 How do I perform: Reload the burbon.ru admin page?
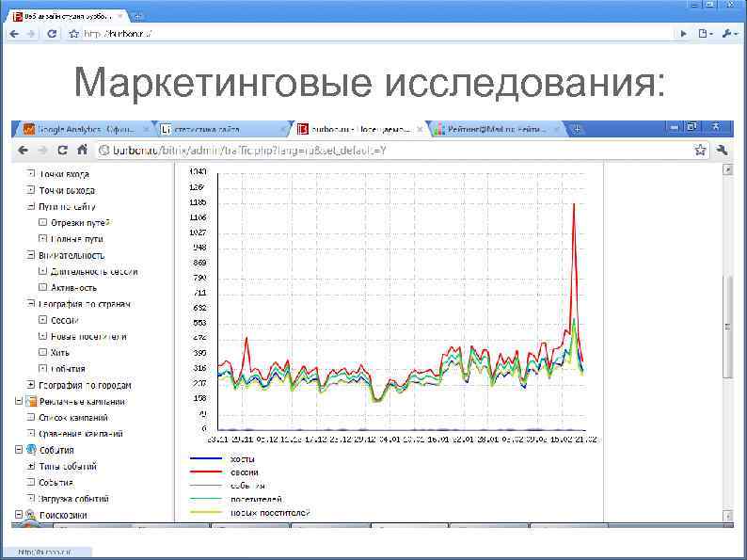[x=62, y=151]
